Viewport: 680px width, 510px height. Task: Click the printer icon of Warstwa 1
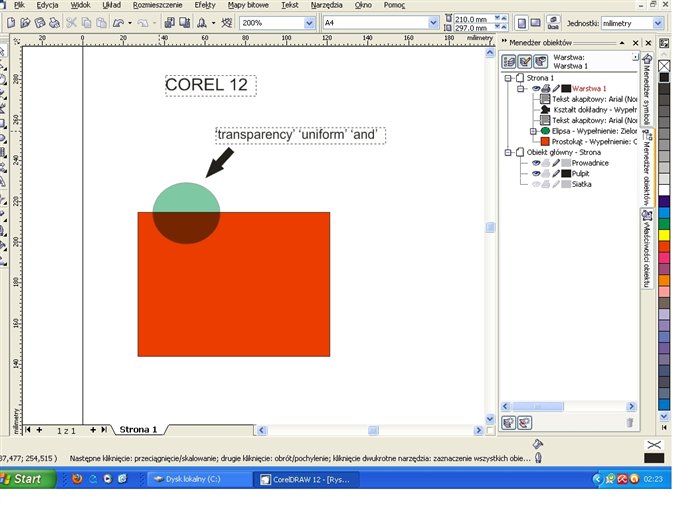point(545,89)
